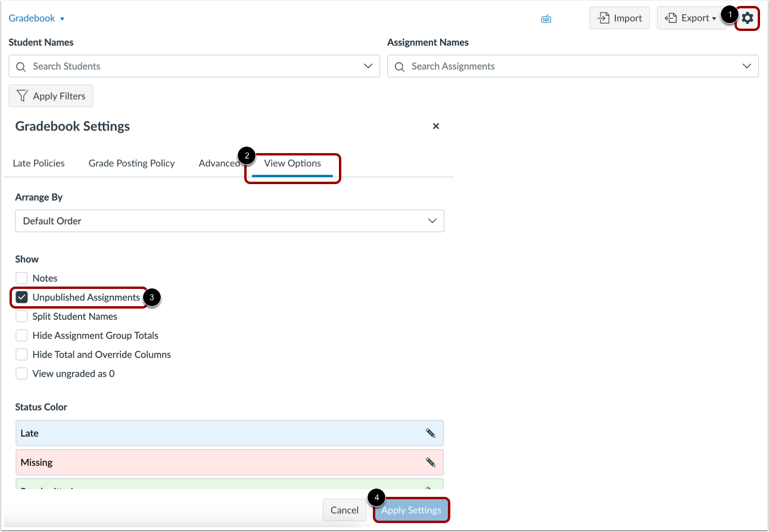
Task: Click the search magnifier in Search Students field
Action: pos(21,66)
